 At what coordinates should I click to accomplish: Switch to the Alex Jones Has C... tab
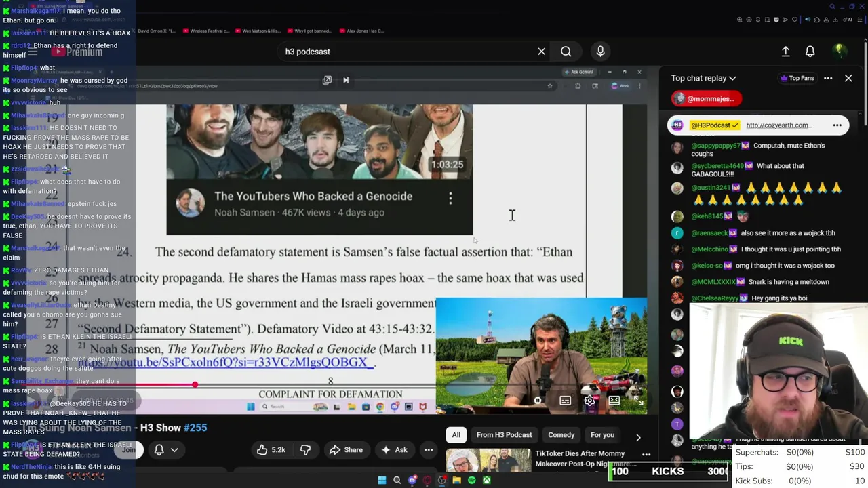(x=362, y=30)
